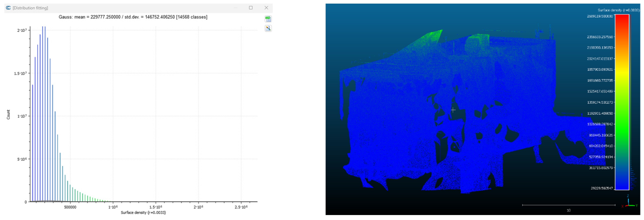Minimize the Distribution fitting window
This screenshot has height=220, width=644.
[x=236, y=8]
